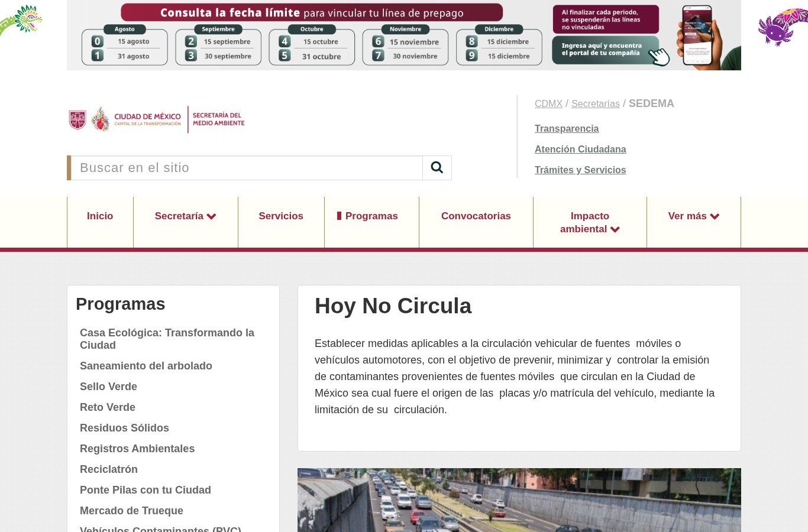This screenshot has height=532, width=808.
Task: Open the Mercado de Trueque program
Action: pos(131,511)
